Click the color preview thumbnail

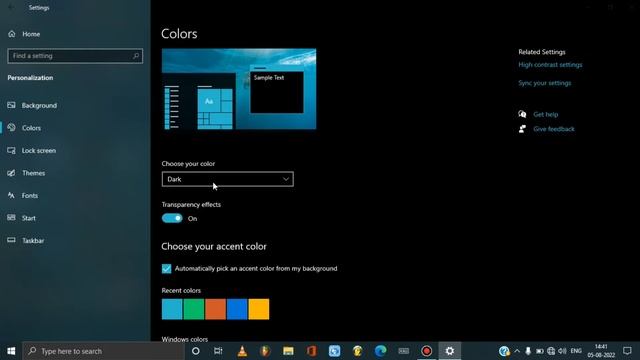239,89
